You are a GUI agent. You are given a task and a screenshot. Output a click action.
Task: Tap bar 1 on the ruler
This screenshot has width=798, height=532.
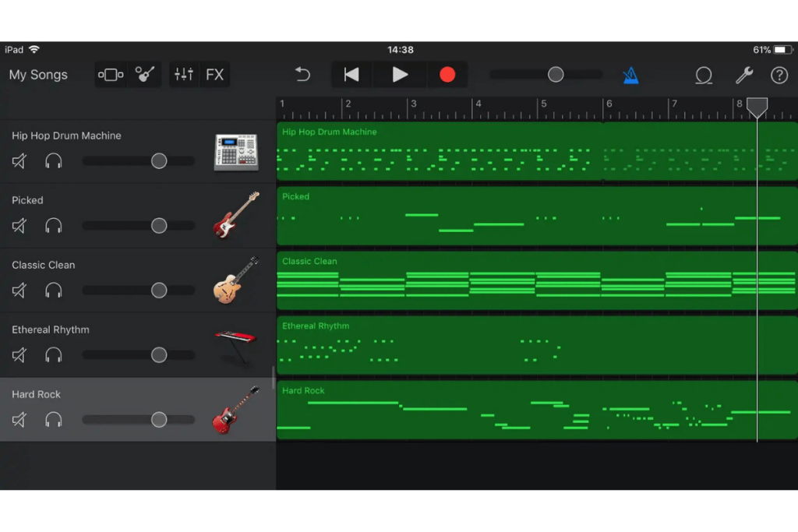pos(282,104)
